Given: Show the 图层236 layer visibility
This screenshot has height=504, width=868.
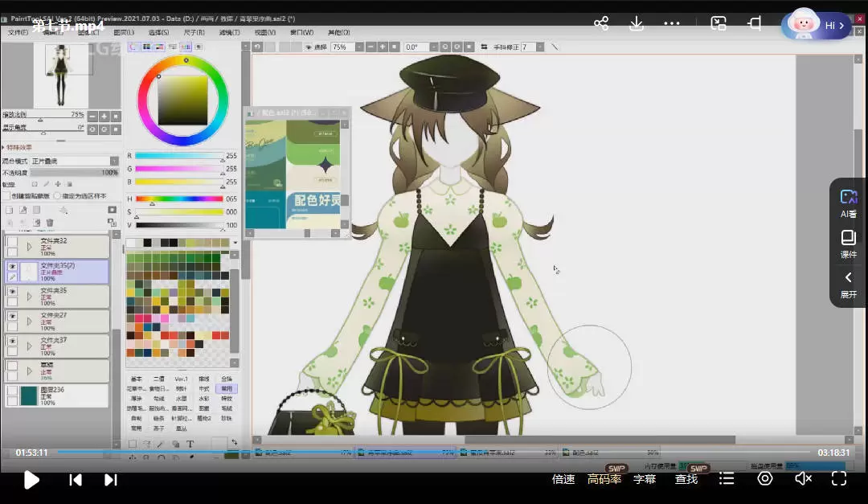Looking at the screenshot, I should pos(12,391).
